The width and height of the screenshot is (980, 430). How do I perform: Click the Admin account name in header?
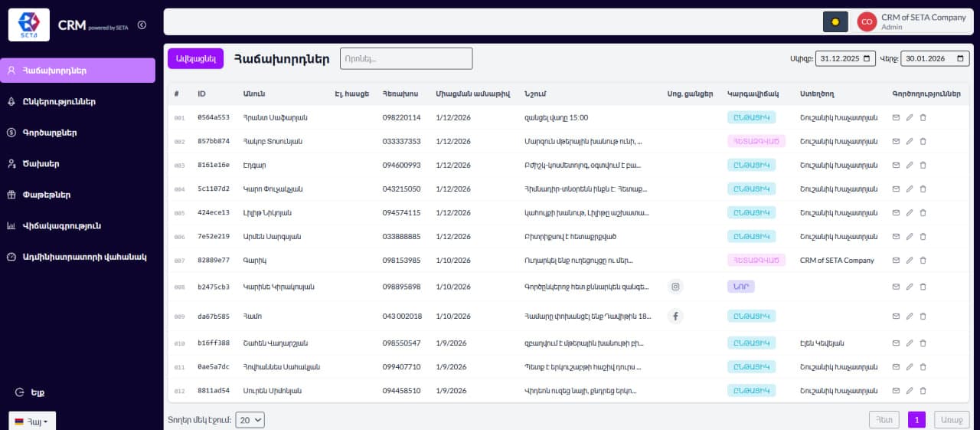[892, 27]
